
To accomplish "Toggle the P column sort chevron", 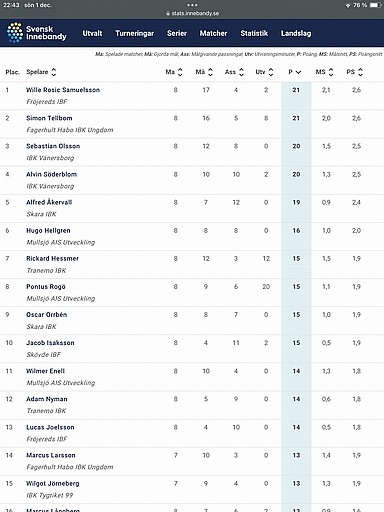I will [298, 72].
